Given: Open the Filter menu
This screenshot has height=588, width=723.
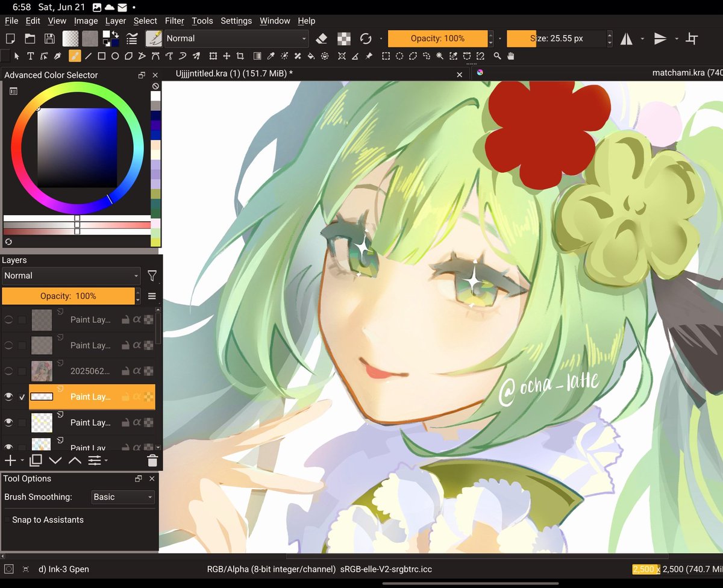Looking at the screenshot, I should point(174,20).
